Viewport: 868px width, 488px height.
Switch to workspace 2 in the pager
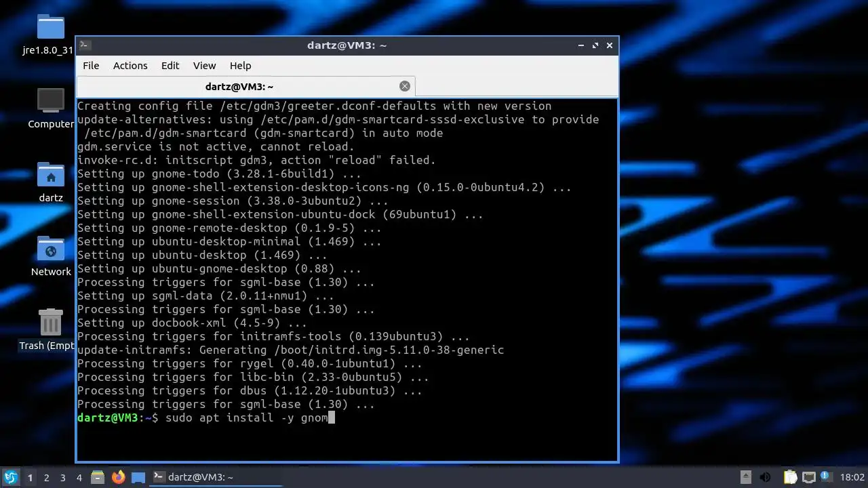tap(46, 478)
